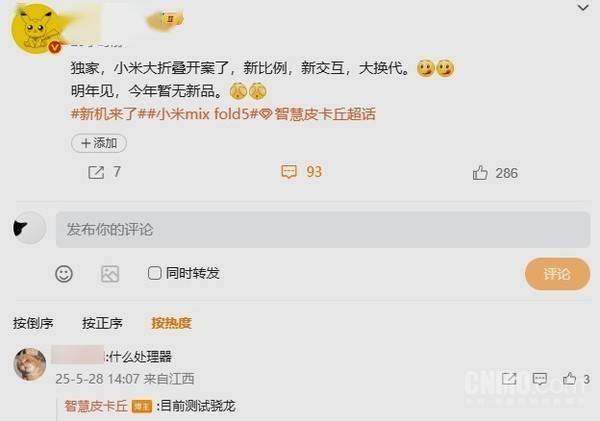Click the +添加 button
Screen dimensions: 600x421
(99, 143)
